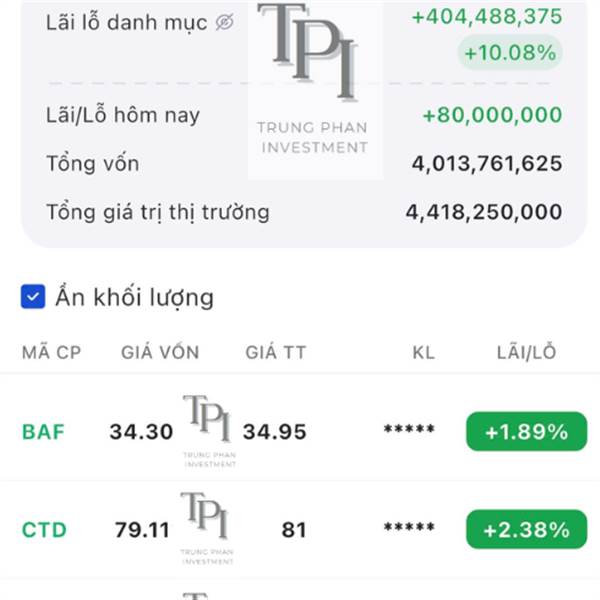The width and height of the screenshot is (600, 600).
Task: Sort by the KL column header
Action: coord(423,352)
